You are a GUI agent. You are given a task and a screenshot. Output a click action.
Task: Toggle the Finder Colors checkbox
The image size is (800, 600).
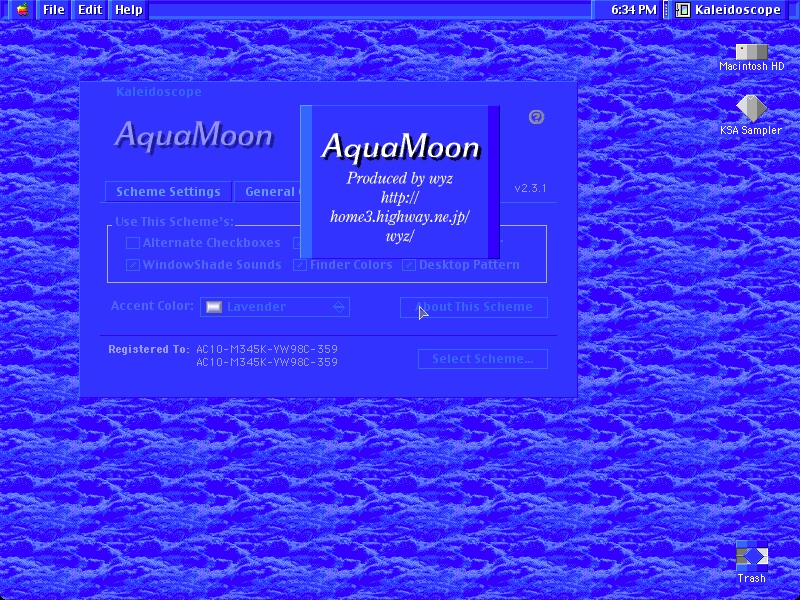click(299, 265)
